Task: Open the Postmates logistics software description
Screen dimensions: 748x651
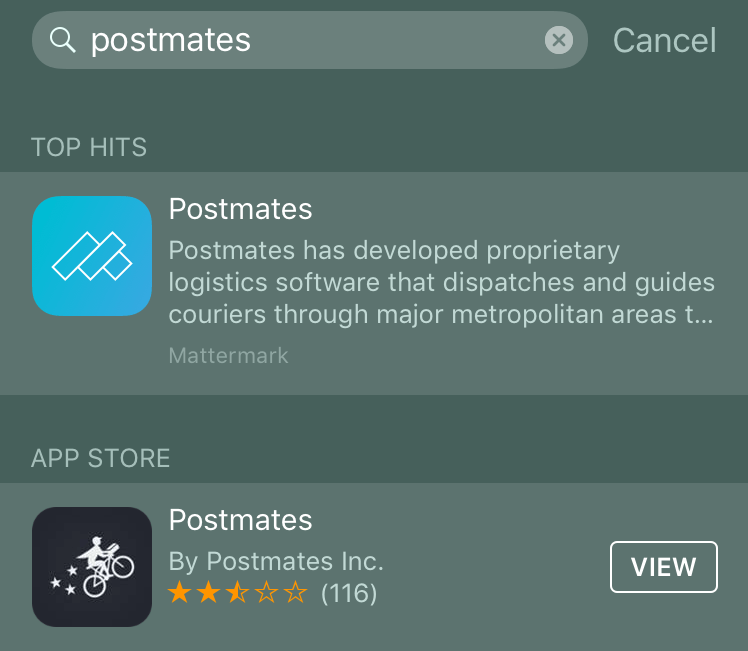Action: coord(442,282)
